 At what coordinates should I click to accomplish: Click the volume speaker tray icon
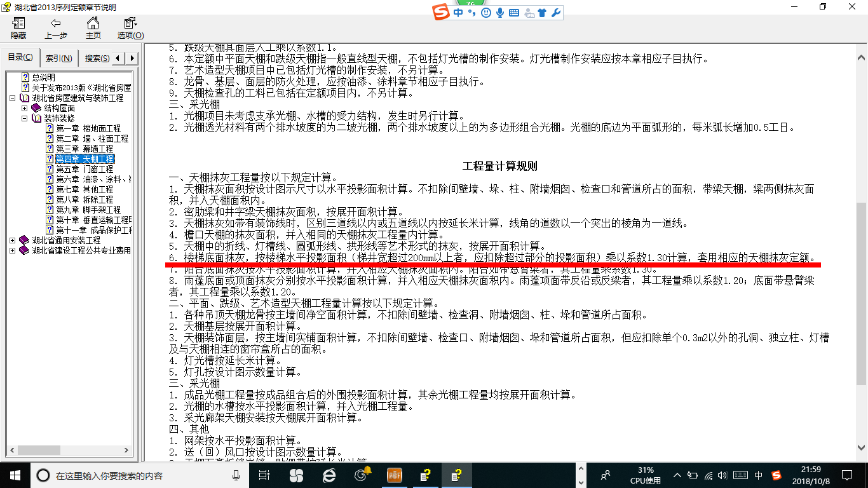(724, 475)
